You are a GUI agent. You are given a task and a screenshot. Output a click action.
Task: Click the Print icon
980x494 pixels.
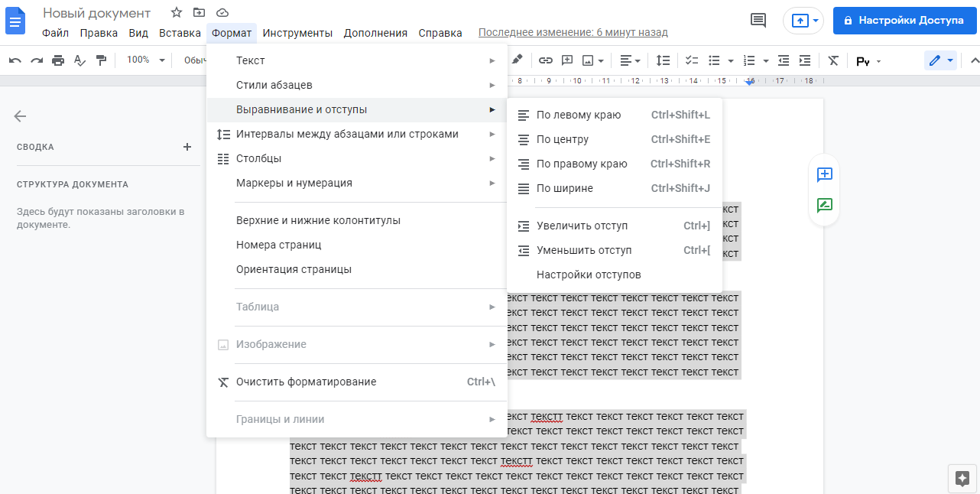click(x=58, y=60)
